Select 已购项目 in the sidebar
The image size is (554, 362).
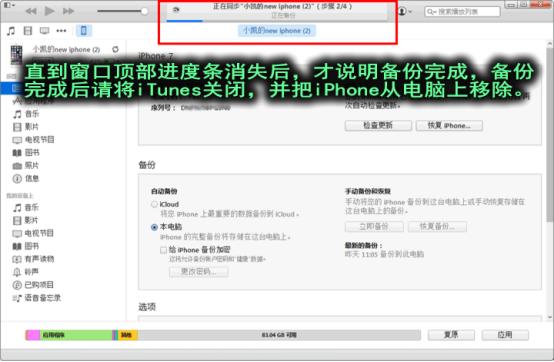coord(33,285)
